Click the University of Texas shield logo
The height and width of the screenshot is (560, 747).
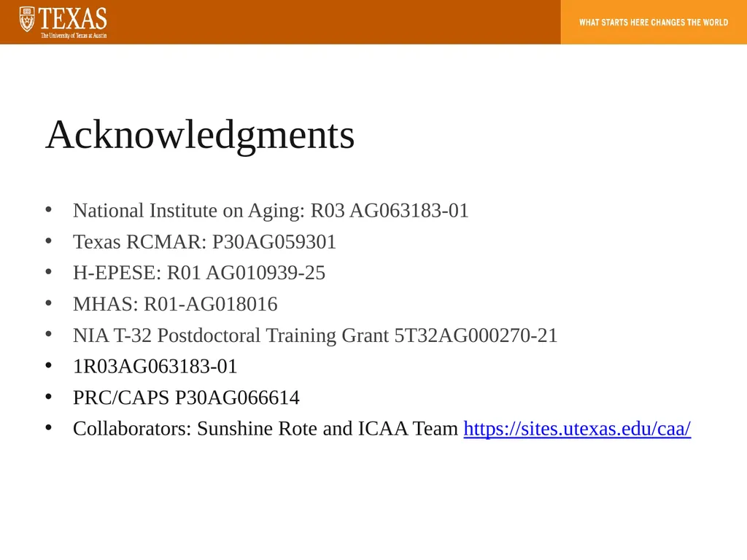27,20
